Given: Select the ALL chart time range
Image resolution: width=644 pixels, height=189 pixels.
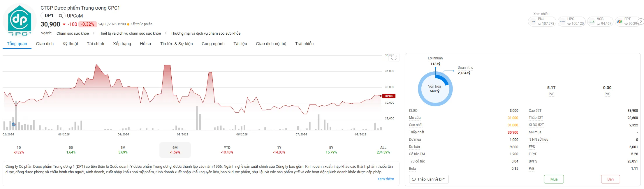Looking at the screenshot, I should click(383, 150).
